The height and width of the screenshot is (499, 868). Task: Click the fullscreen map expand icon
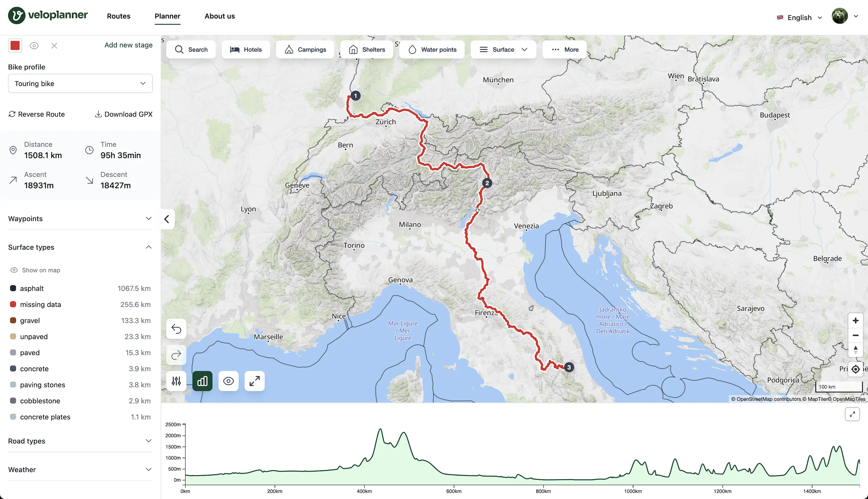click(254, 381)
